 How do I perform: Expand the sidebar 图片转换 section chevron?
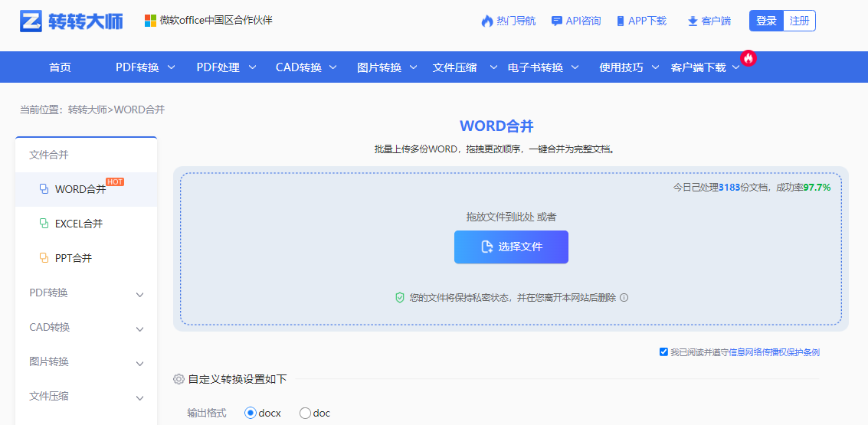[x=140, y=364]
